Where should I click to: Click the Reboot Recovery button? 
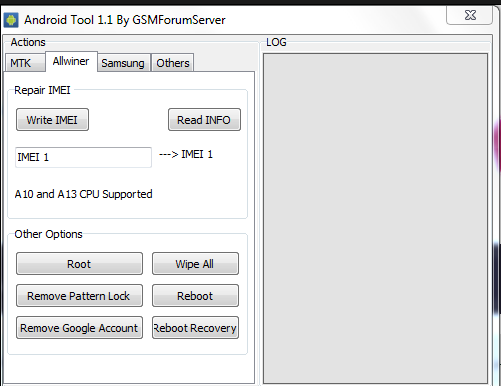195,328
